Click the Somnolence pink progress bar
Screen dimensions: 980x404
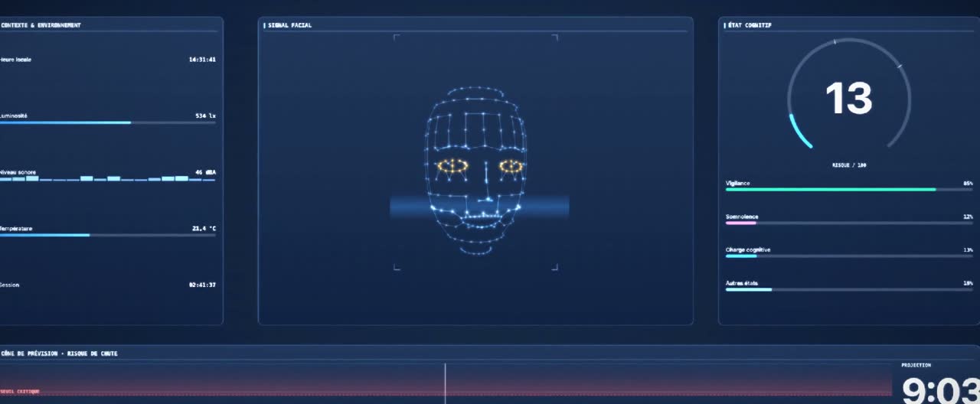pos(849,223)
